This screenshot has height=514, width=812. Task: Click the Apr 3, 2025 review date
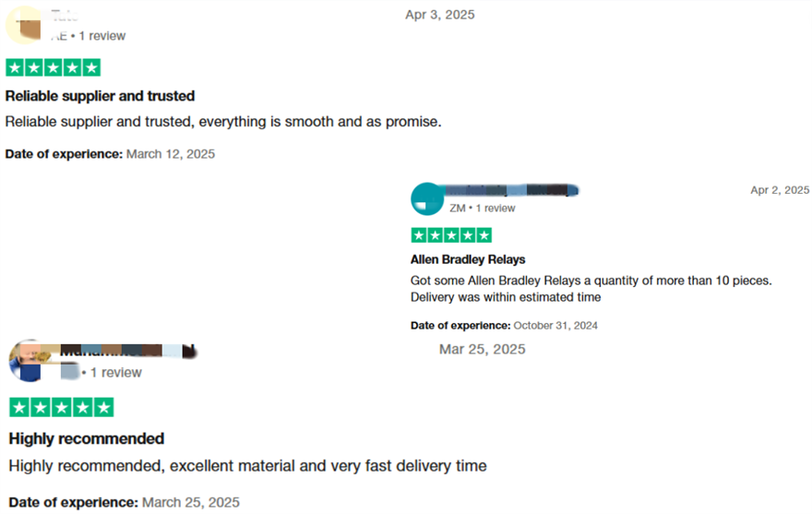tap(440, 15)
